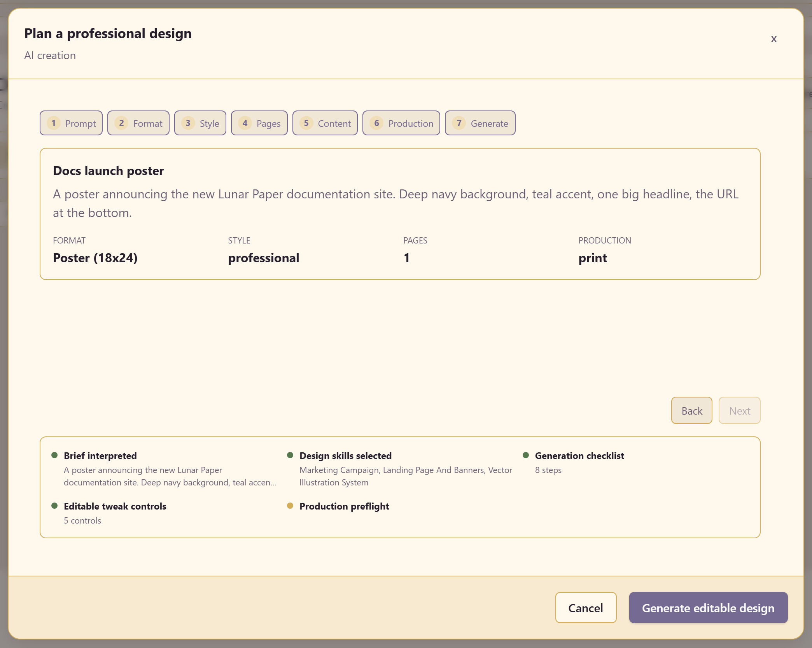The height and width of the screenshot is (648, 812).
Task: Click the 5 controls text
Action: coord(82,520)
